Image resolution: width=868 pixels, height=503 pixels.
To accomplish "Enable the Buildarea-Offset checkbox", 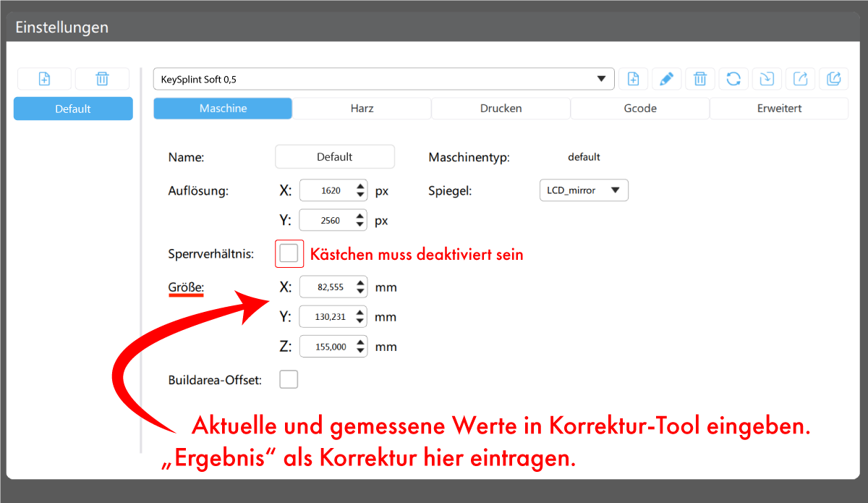I will [289, 379].
